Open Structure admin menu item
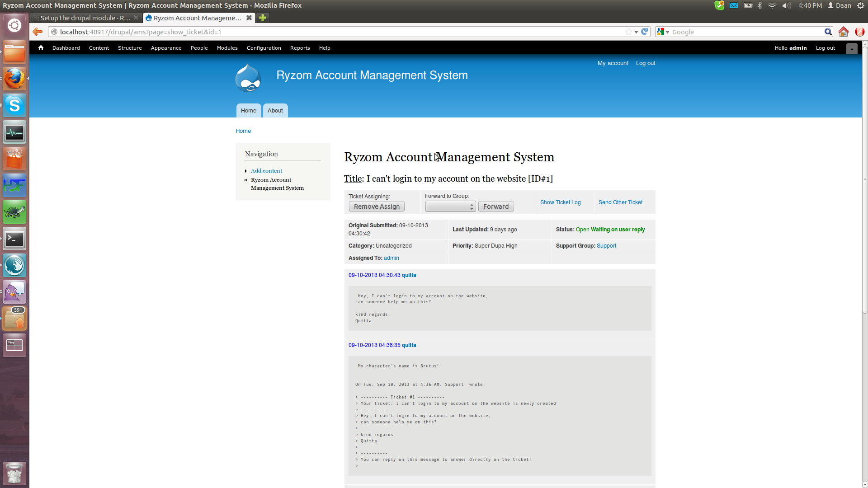The width and height of the screenshot is (868, 488). click(x=130, y=48)
